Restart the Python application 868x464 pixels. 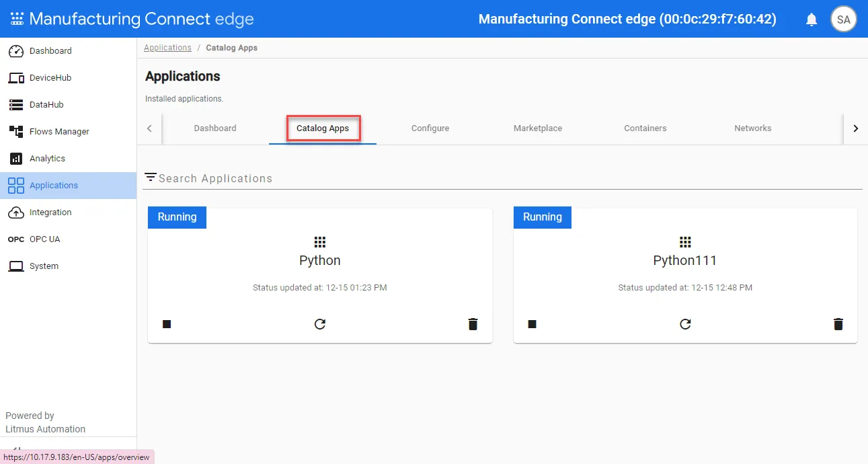(320, 324)
